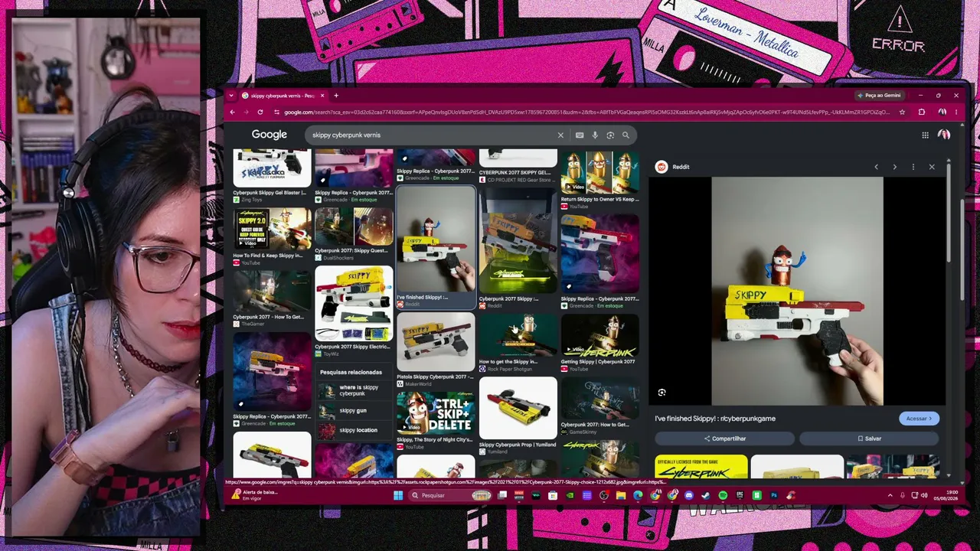This screenshot has width=980, height=551.
Task: Show hidden system tray icons
Action: (x=890, y=495)
